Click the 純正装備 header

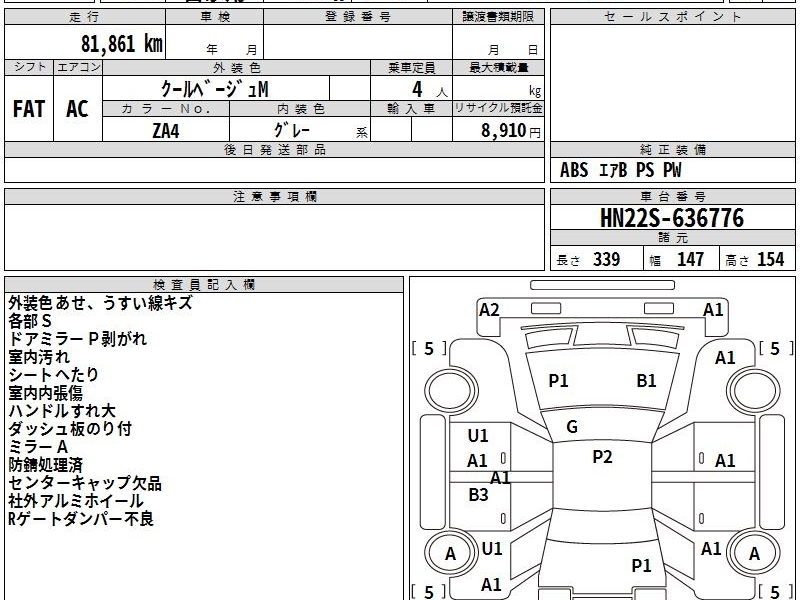point(672,149)
